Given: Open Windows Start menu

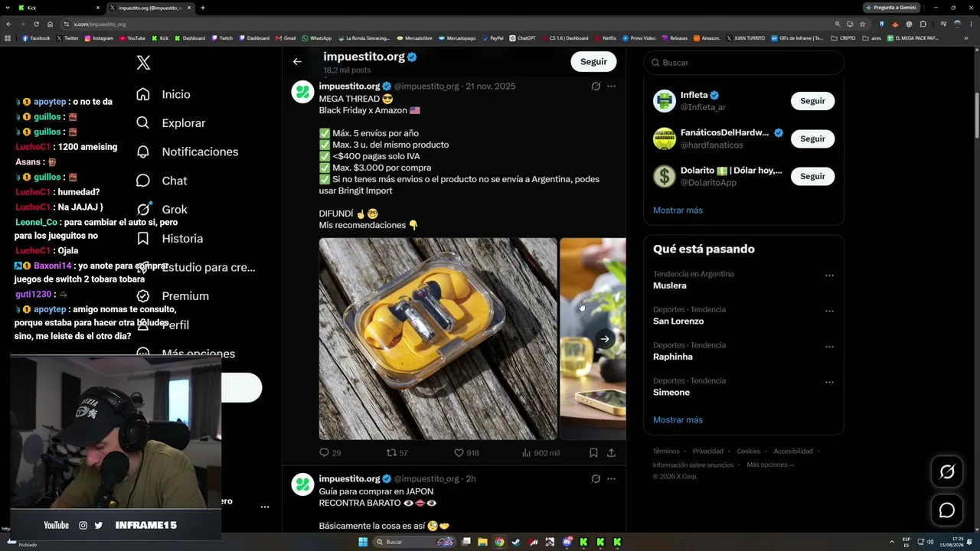Looking at the screenshot, I should click(363, 542).
